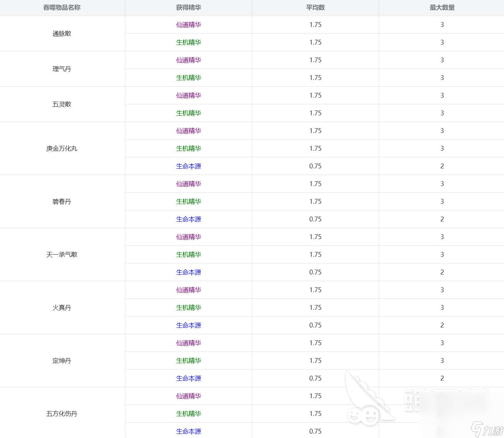
Task: Click max quantity 2 for 碧春丹 生命本源
Action: click(442, 219)
